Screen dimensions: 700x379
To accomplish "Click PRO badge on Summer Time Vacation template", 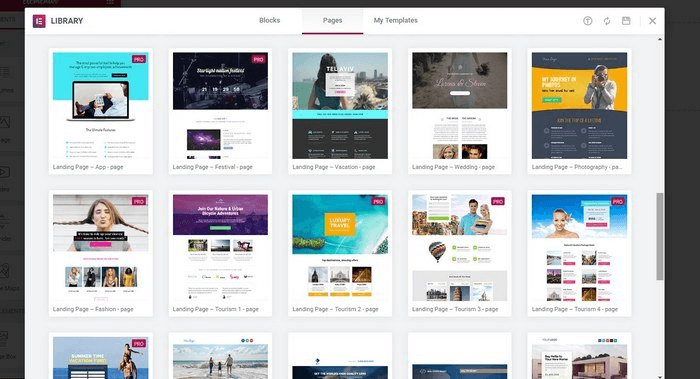I will [x=139, y=343].
